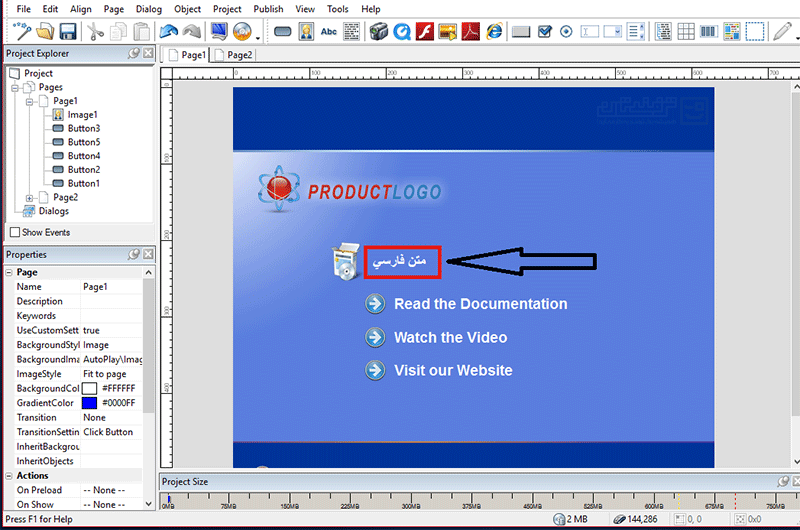Viewport: 800px width, 530px height.
Task: Insert a web browser object icon
Action: point(494,32)
